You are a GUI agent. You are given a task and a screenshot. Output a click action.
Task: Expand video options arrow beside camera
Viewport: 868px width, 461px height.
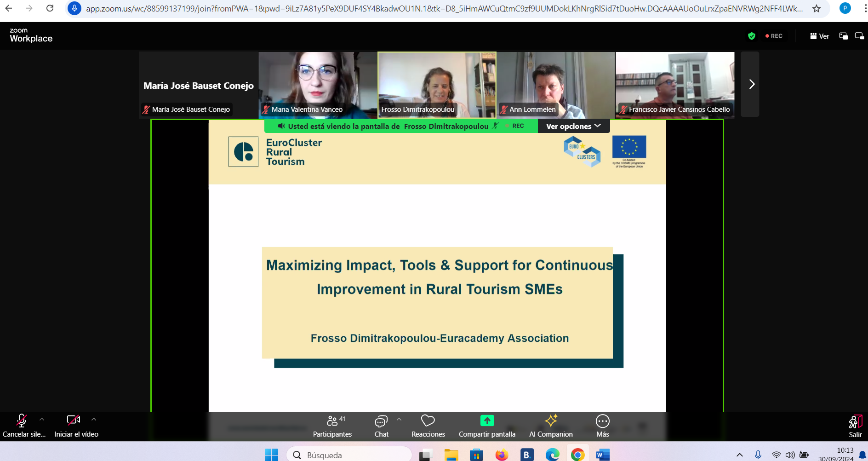[94, 419]
